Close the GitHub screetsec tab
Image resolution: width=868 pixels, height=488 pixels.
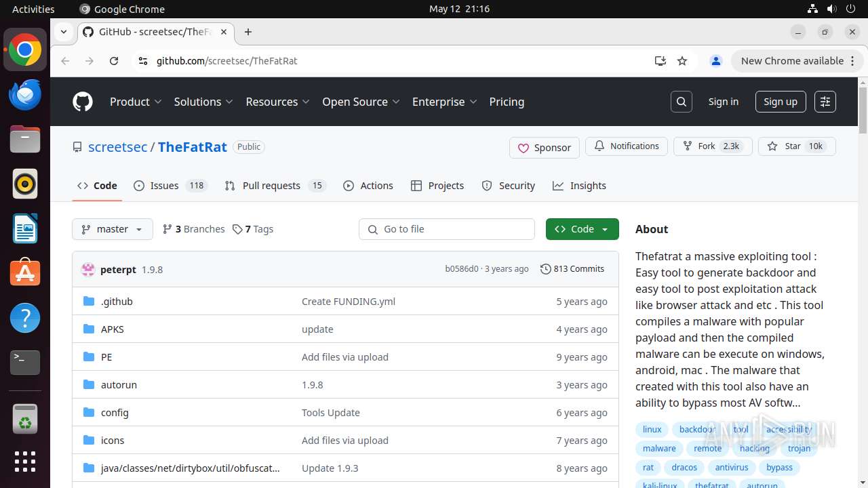pyautogui.click(x=224, y=32)
